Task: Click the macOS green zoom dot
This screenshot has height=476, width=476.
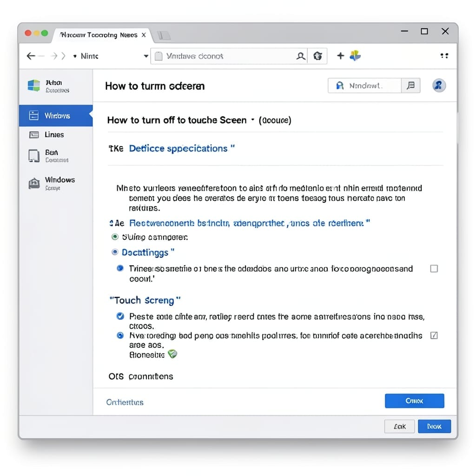Action: 44,33
